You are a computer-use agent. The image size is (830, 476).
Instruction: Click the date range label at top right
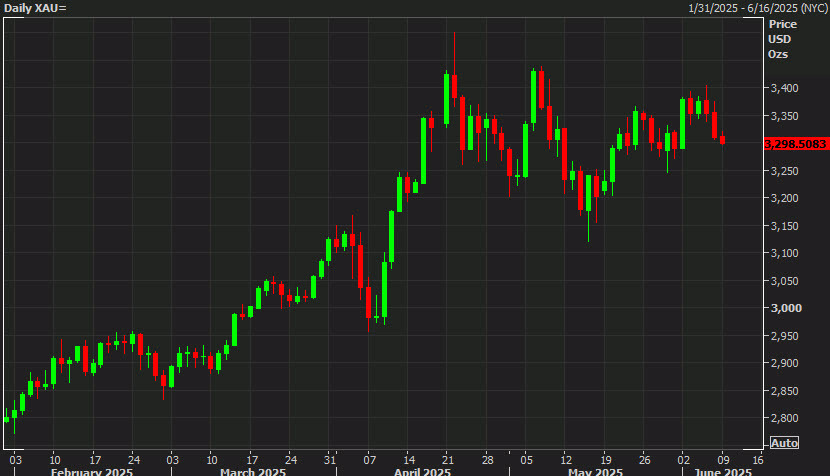757,8
